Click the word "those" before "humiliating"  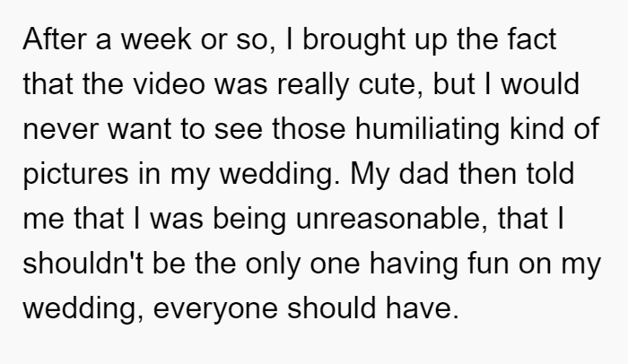click(x=309, y=129)
